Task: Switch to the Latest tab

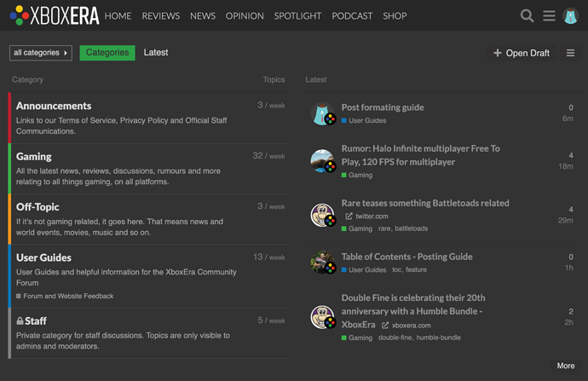Action: (x=156, y=53)
